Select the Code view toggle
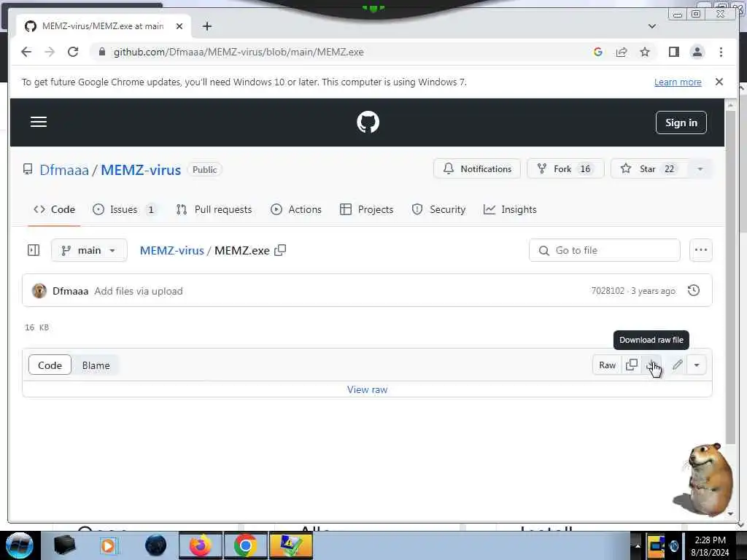747x560 pixels. 50,365
